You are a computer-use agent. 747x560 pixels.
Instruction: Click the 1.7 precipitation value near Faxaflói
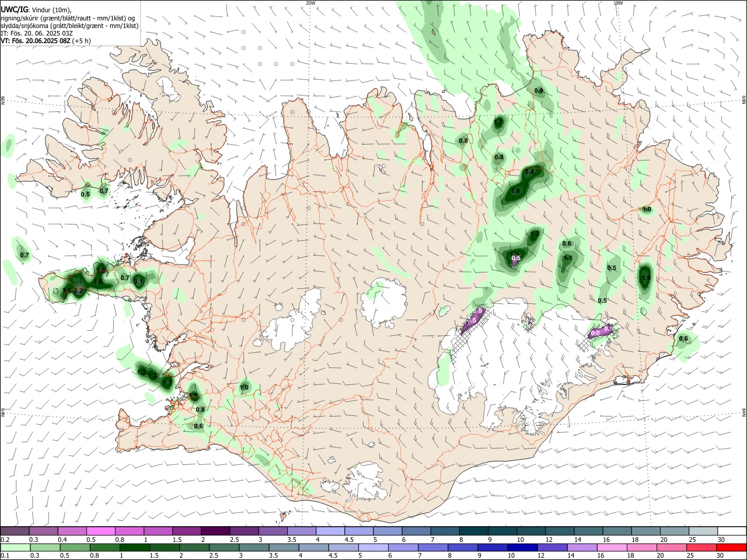(x=167, y=383)
